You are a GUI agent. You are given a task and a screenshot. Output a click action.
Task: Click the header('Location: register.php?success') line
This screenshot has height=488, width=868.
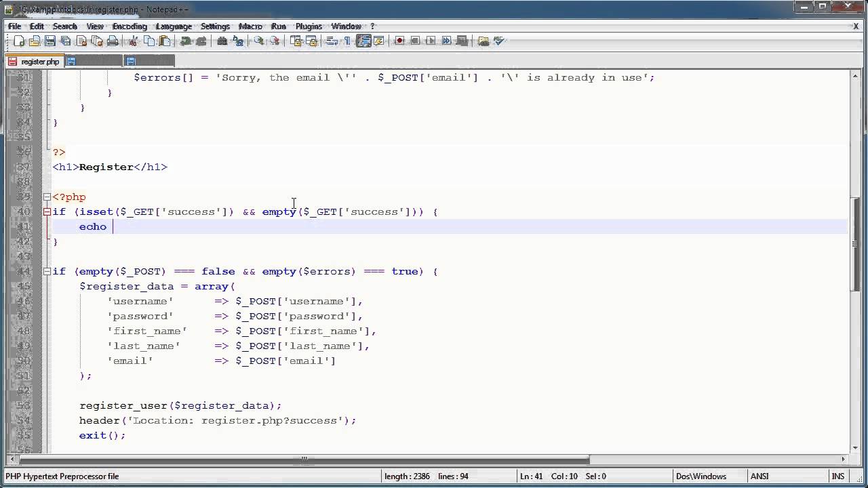[x=218, y=421]
